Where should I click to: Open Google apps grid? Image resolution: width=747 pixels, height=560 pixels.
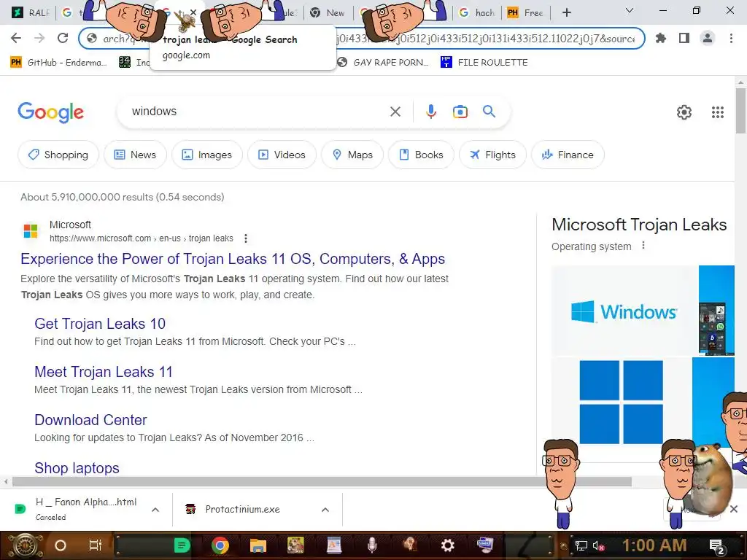718,112
